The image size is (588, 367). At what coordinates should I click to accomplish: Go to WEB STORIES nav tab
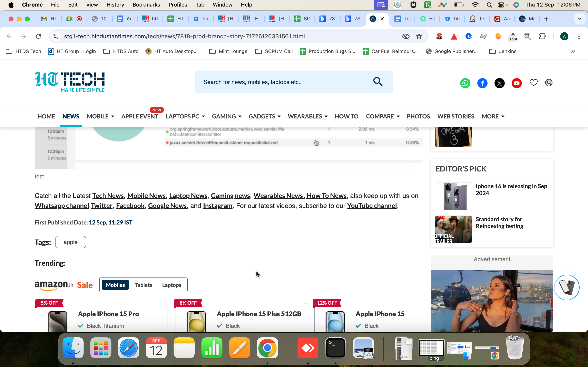coord(455,116)
